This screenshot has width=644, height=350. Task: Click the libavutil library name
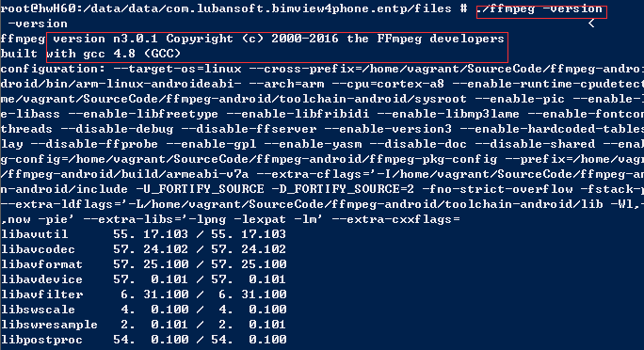point(34,234)
